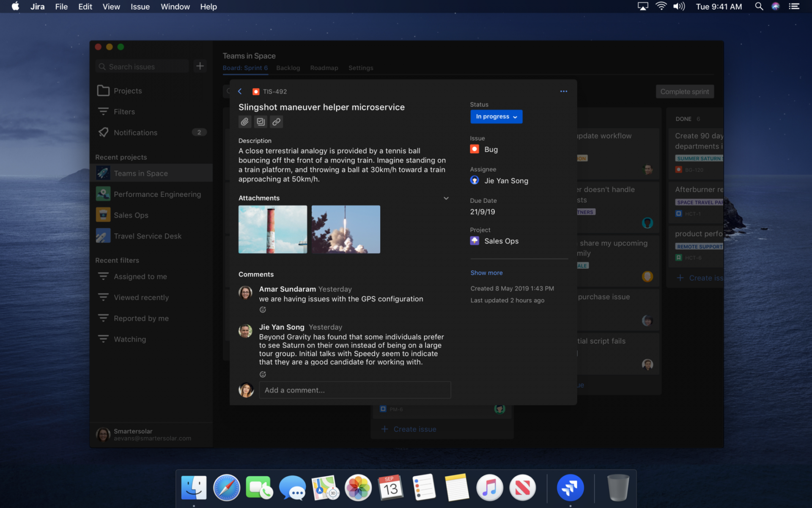Click the issue title Slingshot maneuver helper microservice
Viewport: 812px width, 508px height.
[x=321, y=107]
